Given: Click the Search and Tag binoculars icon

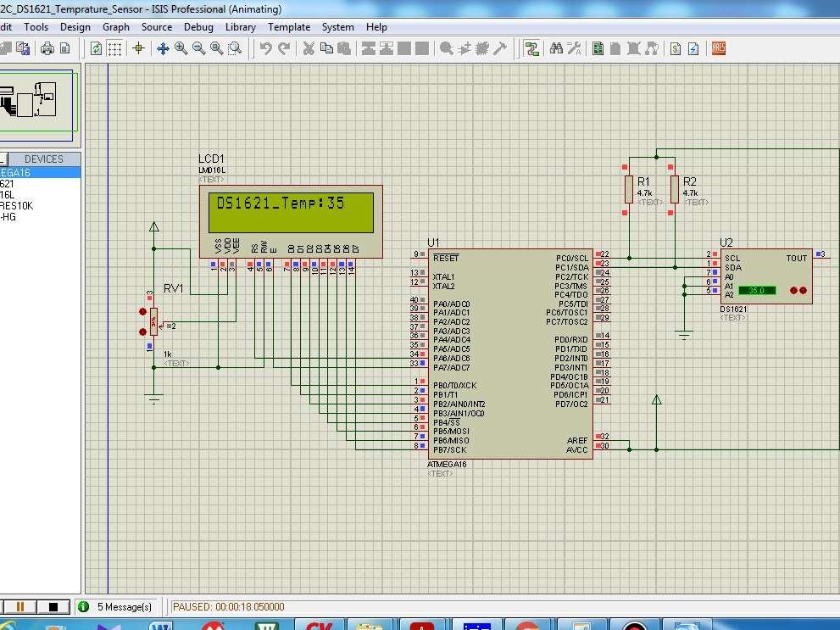Looking at the screenshot, I should tap(556, 48).
